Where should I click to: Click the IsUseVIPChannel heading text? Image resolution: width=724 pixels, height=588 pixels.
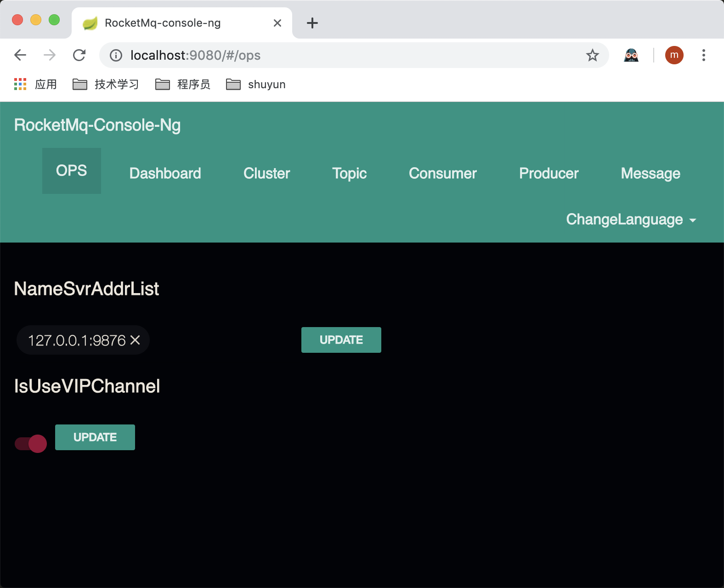tap(87, 386)
